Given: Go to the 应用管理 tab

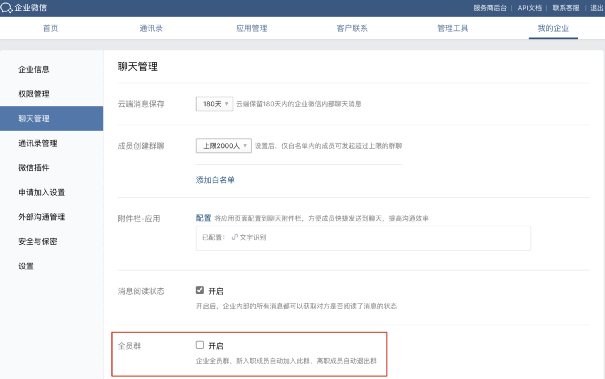Looking at the screenshot, I should [252, 28].
